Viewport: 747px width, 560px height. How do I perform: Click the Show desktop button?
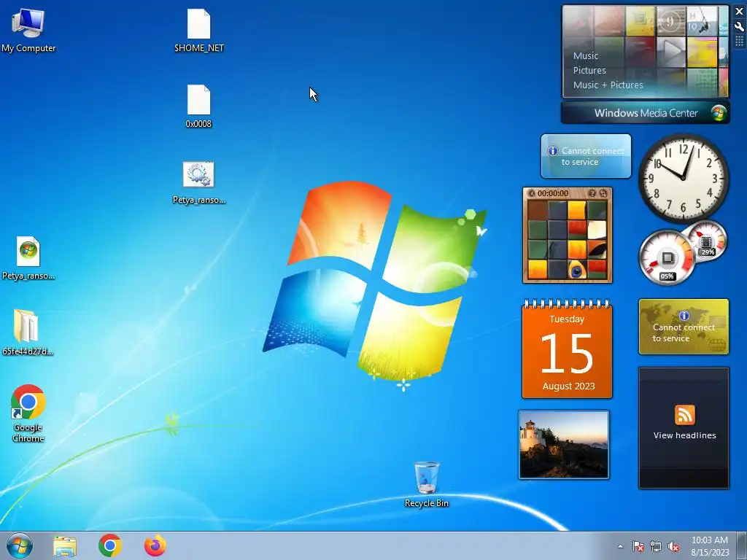pos(741,545)
